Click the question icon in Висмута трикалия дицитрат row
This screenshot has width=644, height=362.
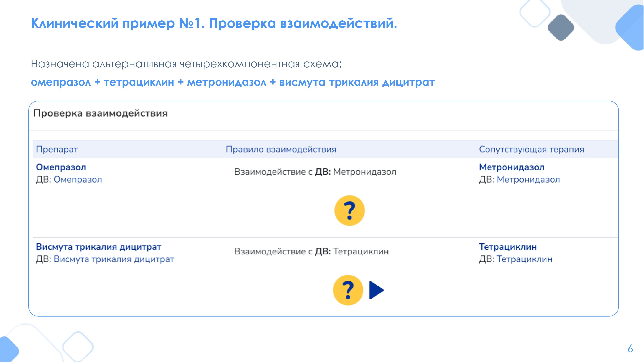pyautogui.click(x=348, y=290)
